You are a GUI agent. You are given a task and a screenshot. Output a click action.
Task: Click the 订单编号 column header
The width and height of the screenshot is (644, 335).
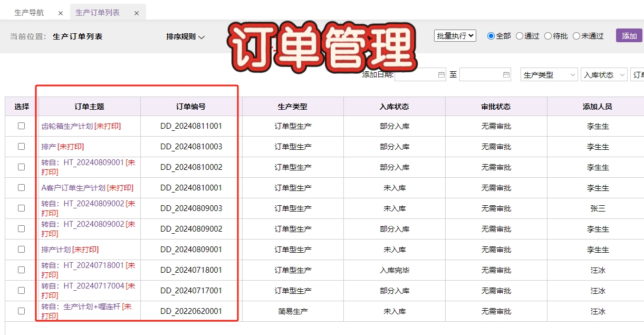point(191,107)
